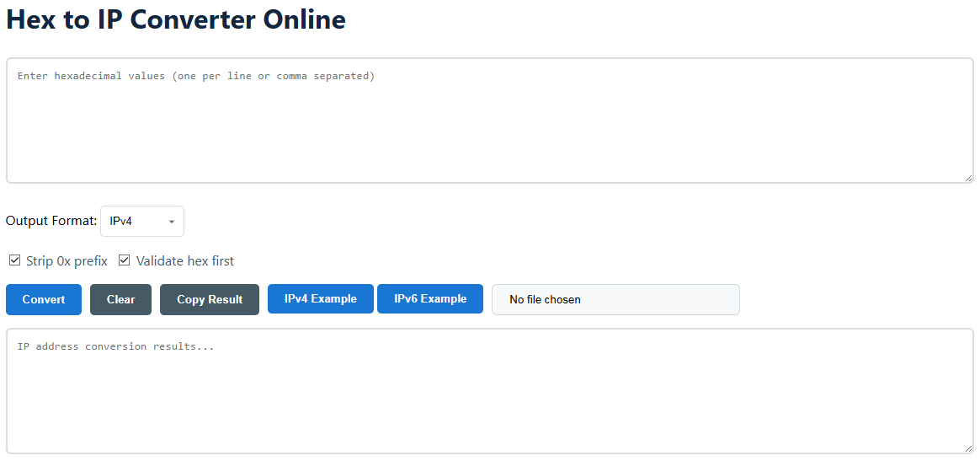Toggle the Validate hex first checkbox
This screenshot has width=980, height=461.
[x=125, y=260]
